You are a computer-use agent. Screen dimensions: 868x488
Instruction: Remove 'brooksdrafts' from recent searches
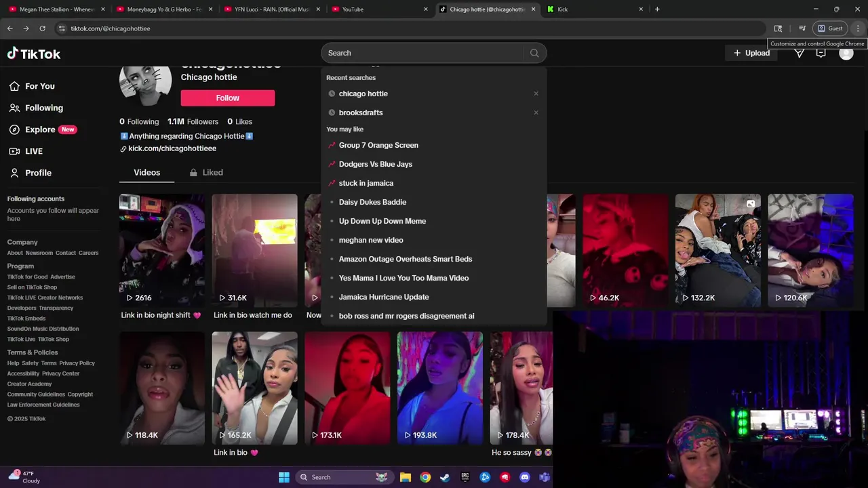point(536,113)
